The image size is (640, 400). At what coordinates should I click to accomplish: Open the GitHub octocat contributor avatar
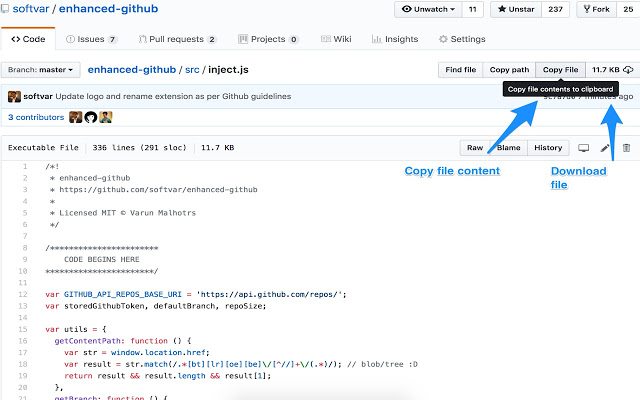click(91, 117)
